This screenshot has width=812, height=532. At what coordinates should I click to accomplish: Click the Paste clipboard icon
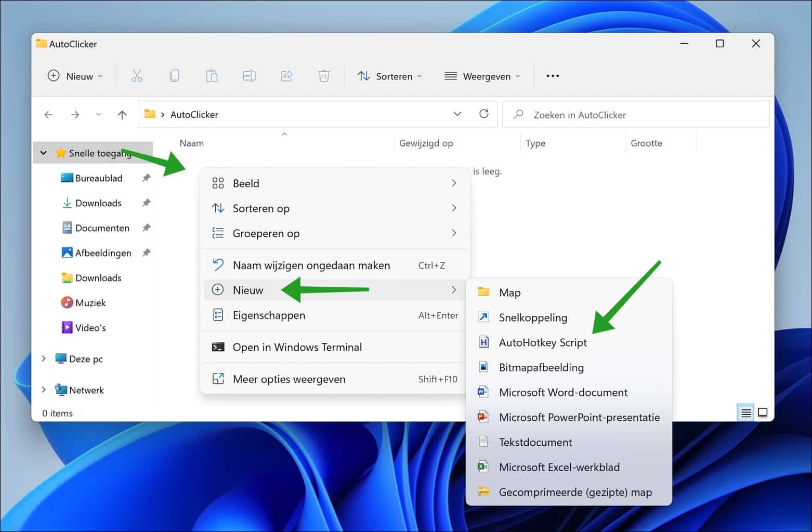(212, 76)
